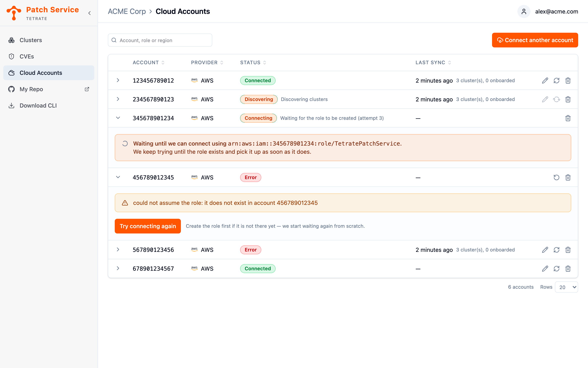Click 'Discovering clusters' status text
Image resolution: width=588 pixels, height=368 pixels.
(304, 99)
